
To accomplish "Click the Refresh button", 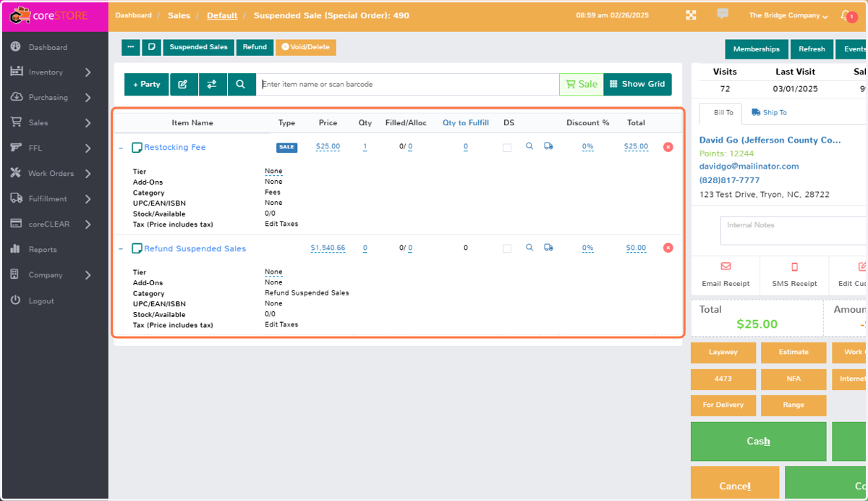I will [812, 49].
